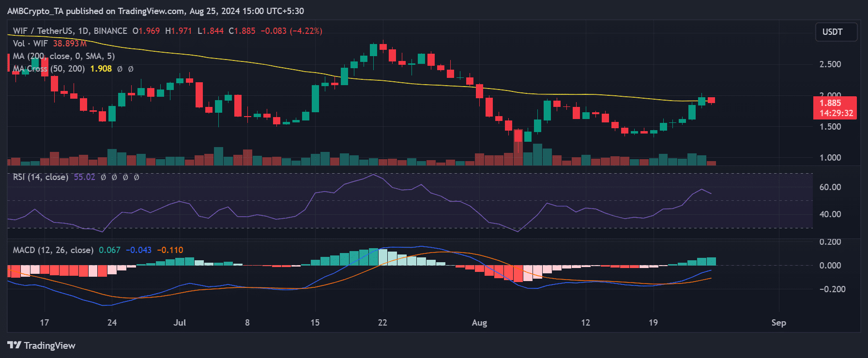This screenshot has height=358, width=868.
Task: Click the Aug label on time axis
Action: point(479,323)
